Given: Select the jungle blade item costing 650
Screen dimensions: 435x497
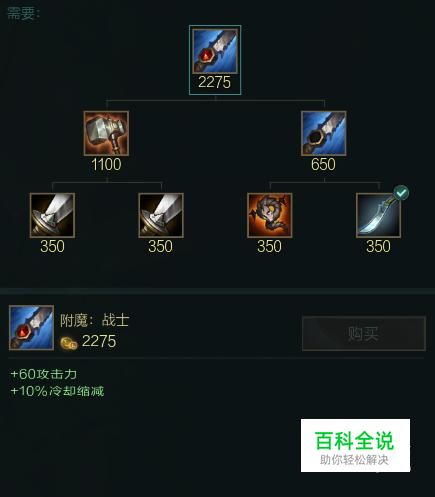Looking at the screenshot, I should click(x=324, y=133).
